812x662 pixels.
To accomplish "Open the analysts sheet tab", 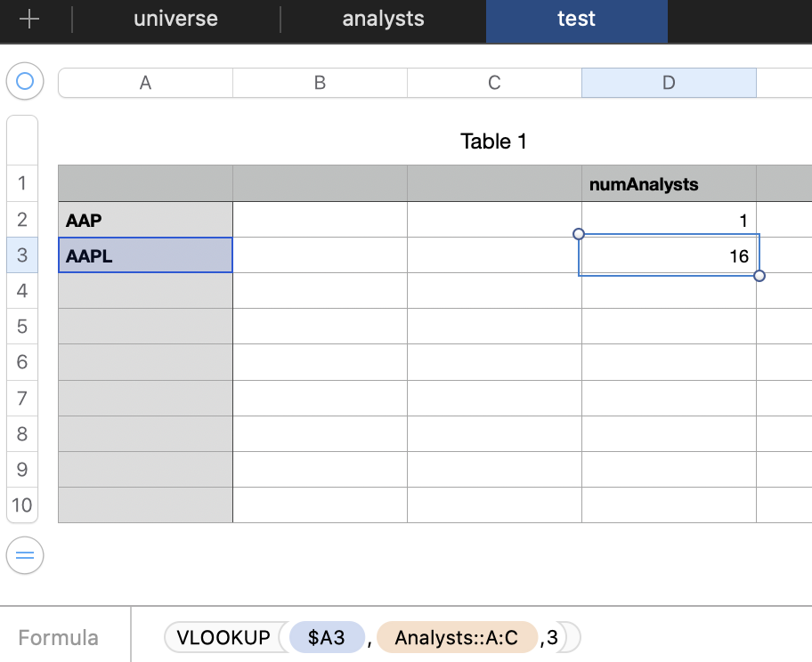I will click(383, 20).
